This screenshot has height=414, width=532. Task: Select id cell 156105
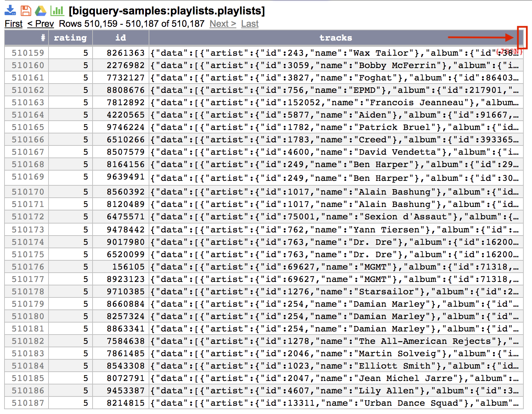(x=128, y=267)
